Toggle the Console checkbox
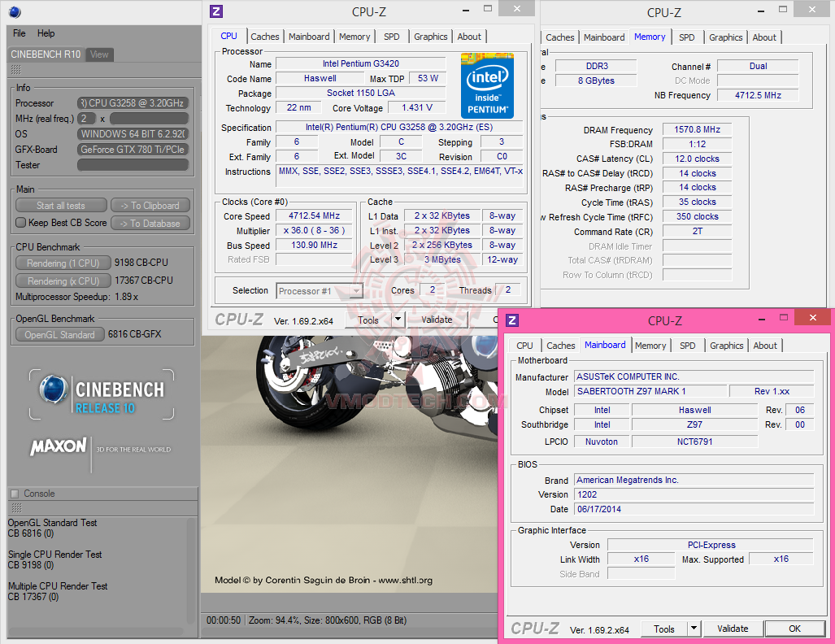This screenshot has height=644, width=835. 14,494
